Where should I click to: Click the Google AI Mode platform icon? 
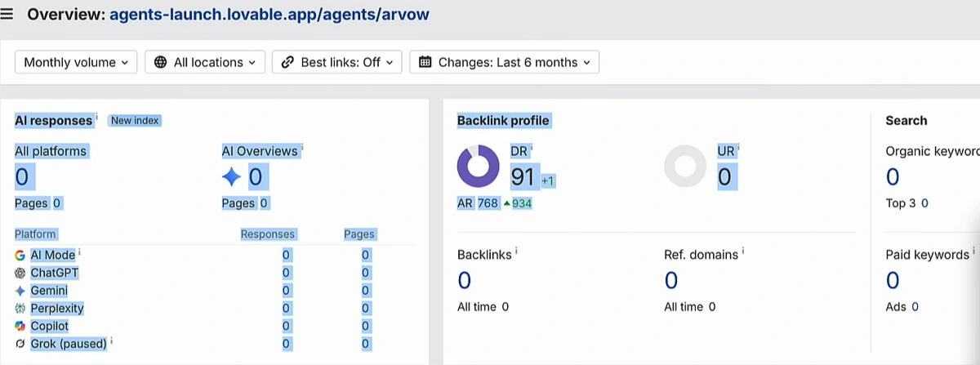[20, 255]
